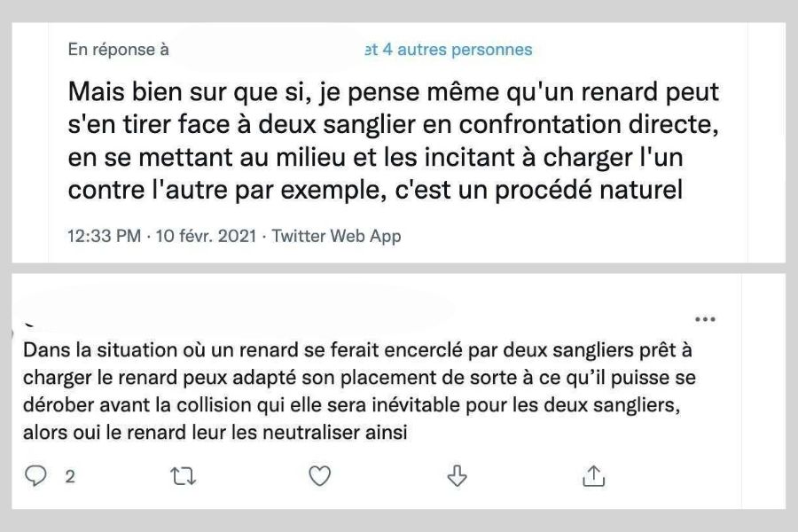Retweet the reply about the renard
The image size is (798, 532).
[x=181, y=477]
